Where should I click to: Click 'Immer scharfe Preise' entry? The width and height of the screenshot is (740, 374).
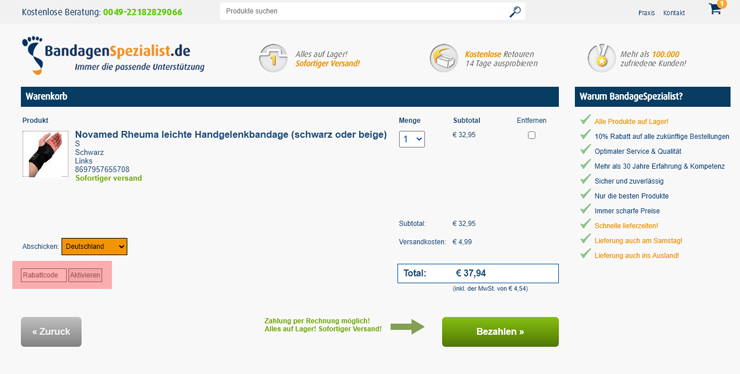(x=627, y=211)
